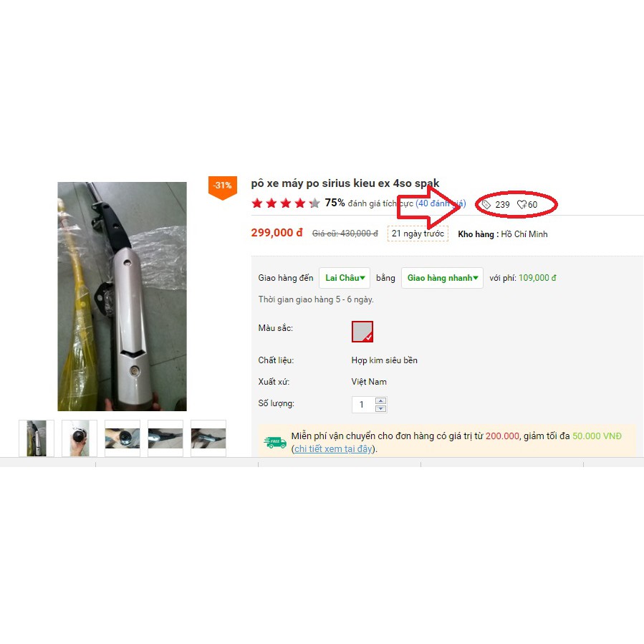Screen dimensions: 644x644
Task: Click the price tag icon beside 239
Action: pos(486,205)
